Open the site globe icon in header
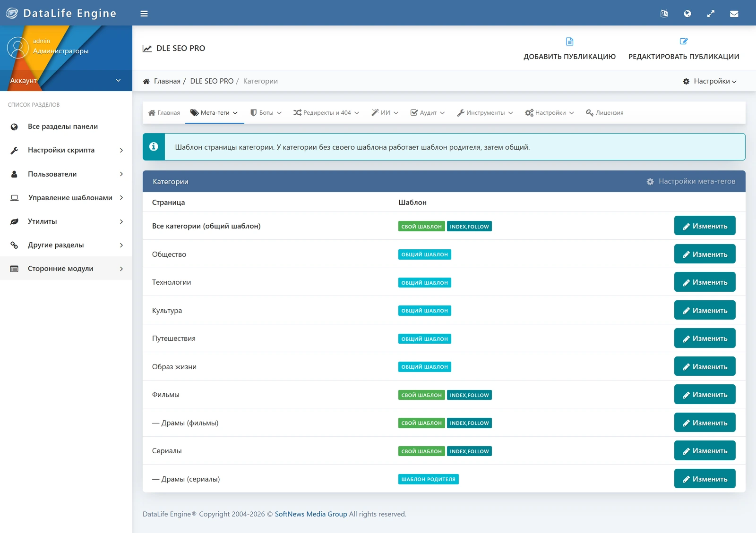The image size is (756, 533). (687, 14)
